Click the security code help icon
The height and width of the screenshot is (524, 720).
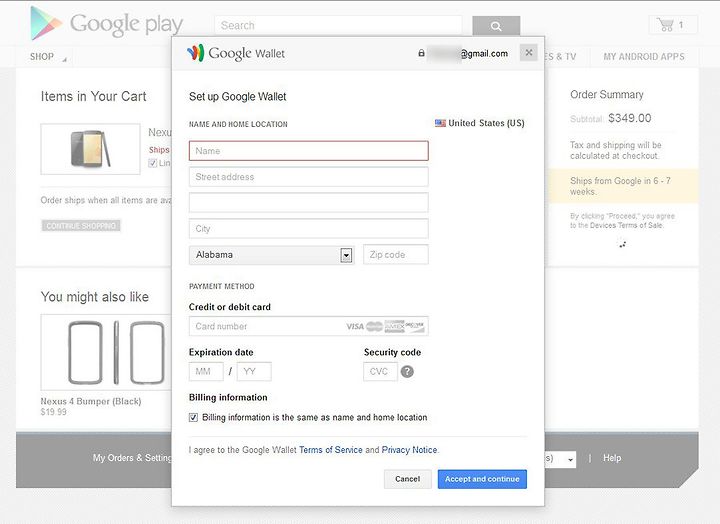[x=407, y=372]
